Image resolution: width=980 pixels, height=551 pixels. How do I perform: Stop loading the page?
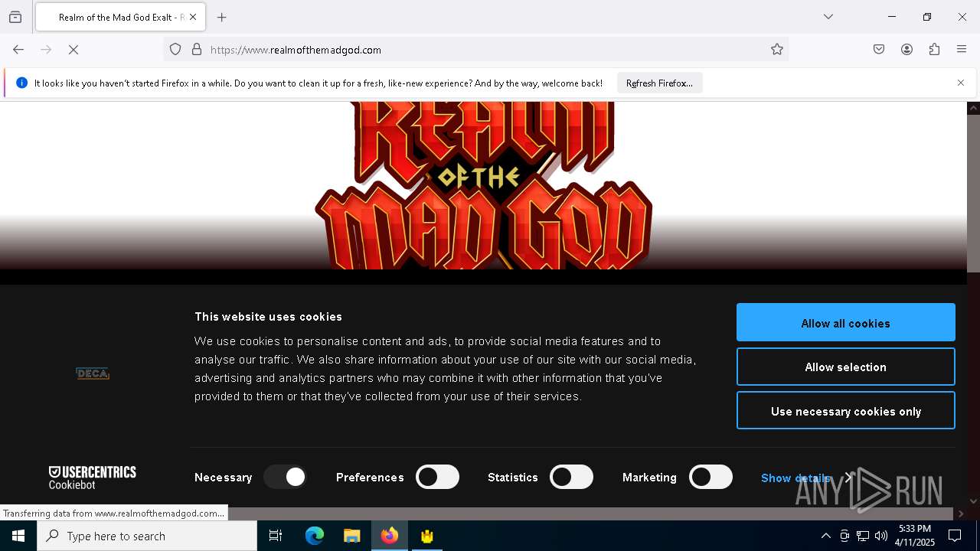coord(73,50)
